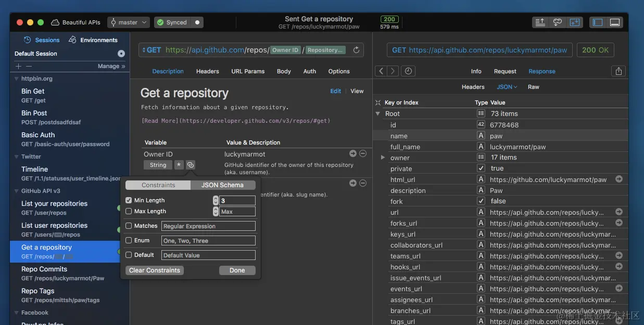This screenshot has width=644, height=325.
Task: Click the clock history icon
Action: [408, 71]
